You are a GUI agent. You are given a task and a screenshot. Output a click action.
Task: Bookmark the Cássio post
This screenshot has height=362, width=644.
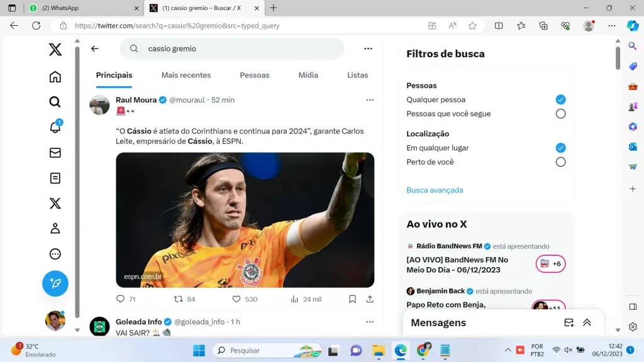pos(353,299)
